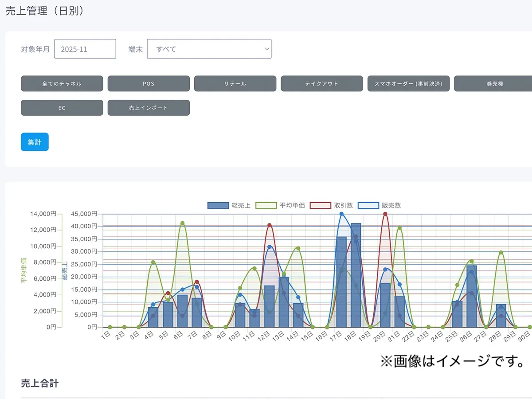532x399 pixels.
Task: Click the 集計 button
Action: point(35,142)
